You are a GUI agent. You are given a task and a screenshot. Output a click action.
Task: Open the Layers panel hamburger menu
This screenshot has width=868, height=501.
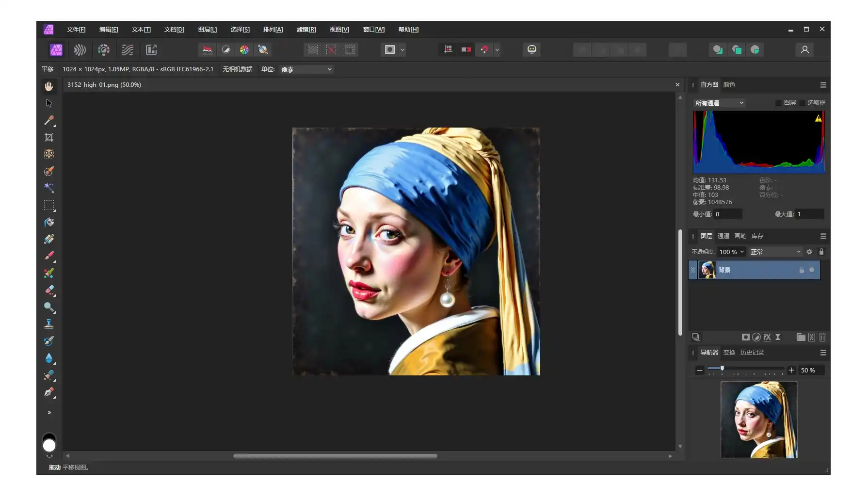tap(823, 236)
